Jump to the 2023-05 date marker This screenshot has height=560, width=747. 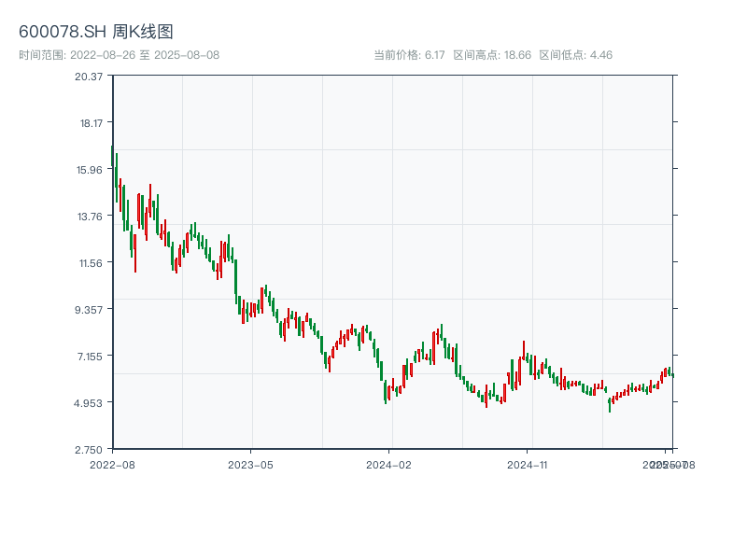250,464
